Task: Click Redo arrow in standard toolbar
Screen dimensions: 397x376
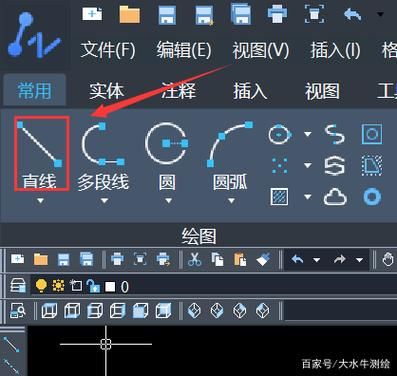Action: point(340,259)
